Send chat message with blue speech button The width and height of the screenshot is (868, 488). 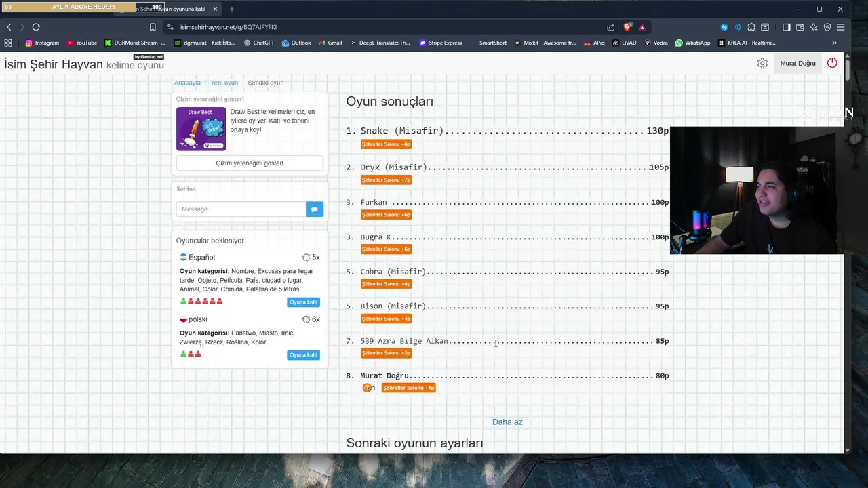coord(315,209)
